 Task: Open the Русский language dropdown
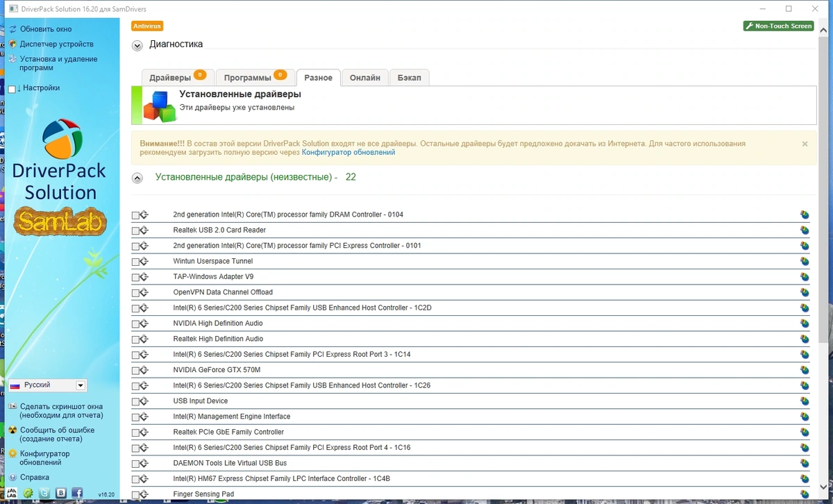(x=47, y=385)
